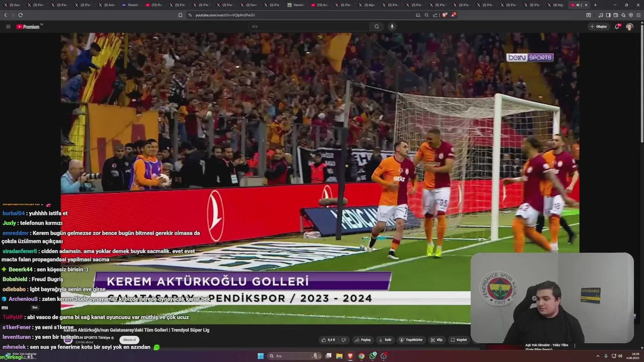This screenshot has height=362, width=644.
Task: Open the YouTube account avatar menu
Action: tap(629, 27)
